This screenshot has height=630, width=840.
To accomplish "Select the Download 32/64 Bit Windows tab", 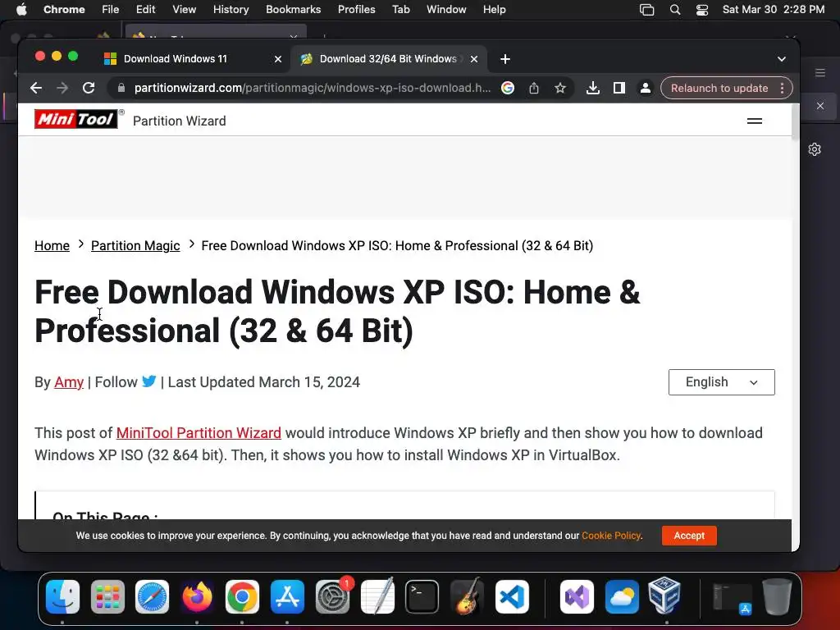I will (x=389, y=59).
